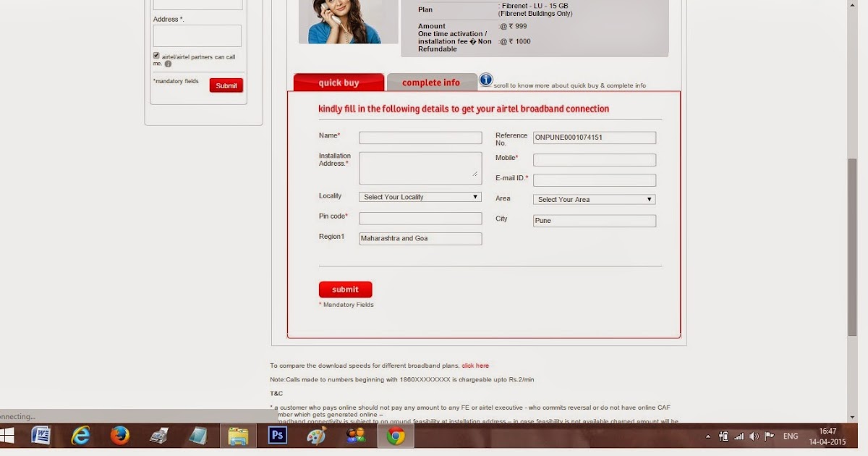The height and width of the screenshot is (456, 868).
Task: Click the E-mail ID input field
Action: click(x=595, y=180)
